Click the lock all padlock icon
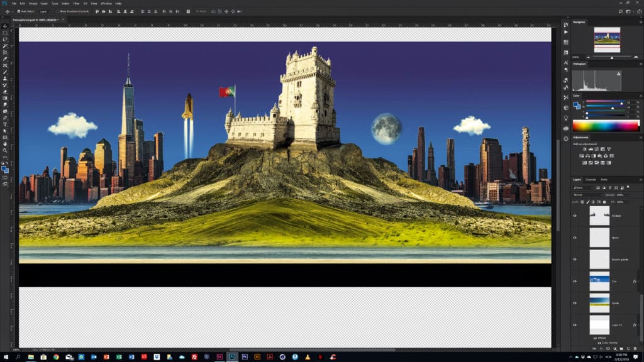 604,202
